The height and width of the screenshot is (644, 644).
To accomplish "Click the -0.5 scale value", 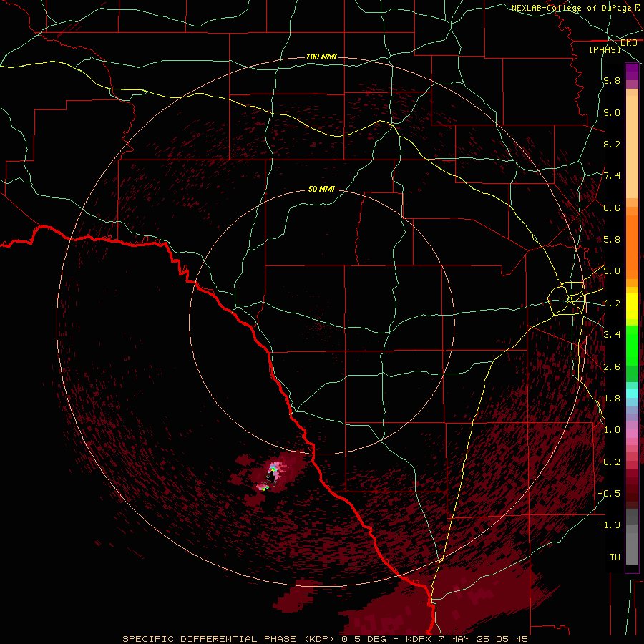I will [x=609, y=494].
